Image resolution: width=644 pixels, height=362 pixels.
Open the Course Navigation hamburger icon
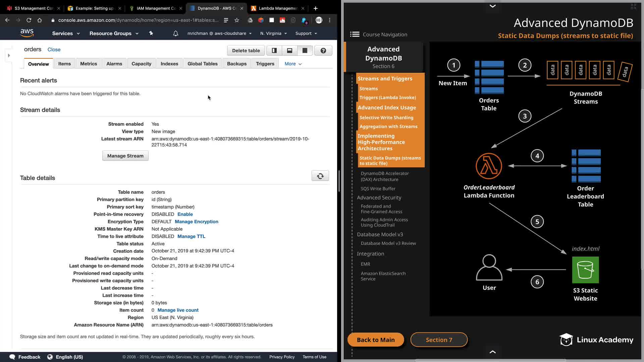click(x=355, y=34)
